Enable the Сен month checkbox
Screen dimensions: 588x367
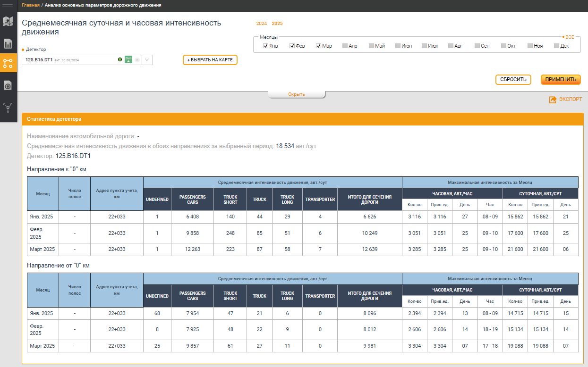(x=477, y=46)
